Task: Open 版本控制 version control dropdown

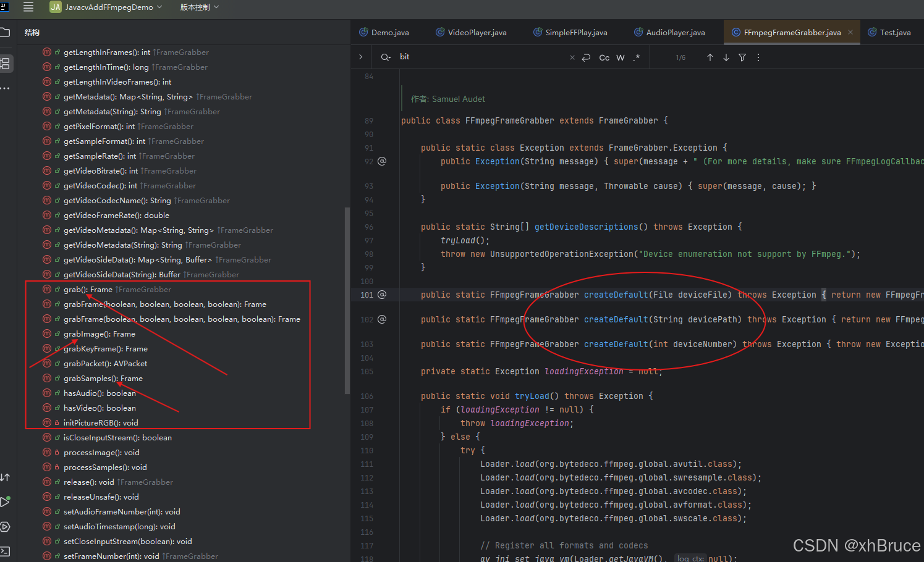Action: [200, 7]
